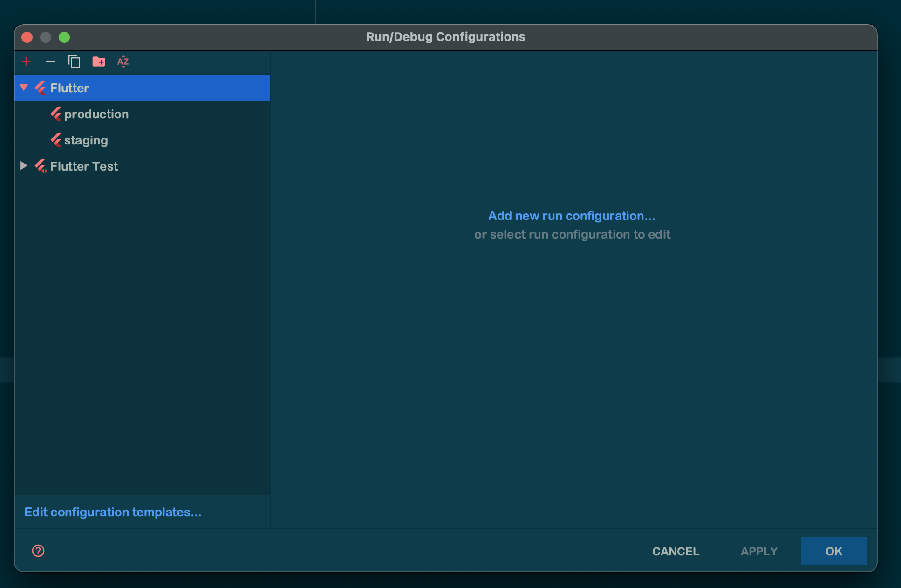The width and height of the screenshot is (901, 588).
Task: Click the green zoom window button
Action: click(x=64, y=37)
